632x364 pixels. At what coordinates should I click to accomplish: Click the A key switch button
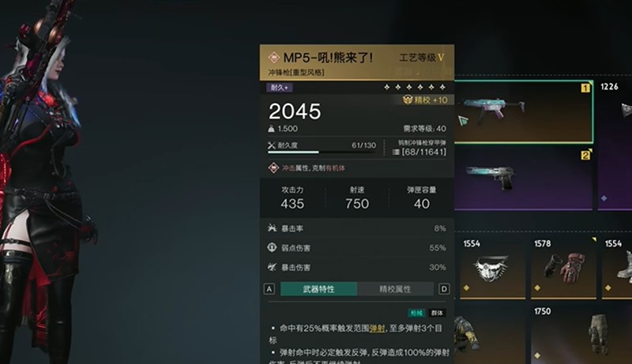pos(269,289)
